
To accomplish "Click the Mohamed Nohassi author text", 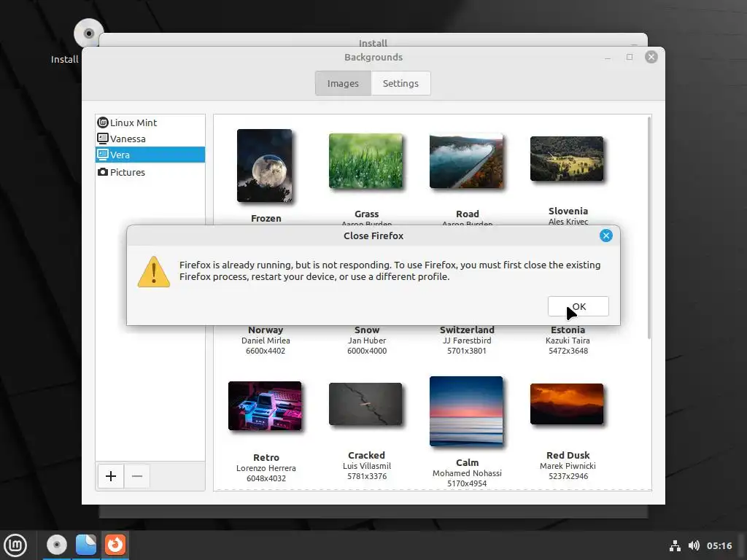I will (x=467, y=473).
